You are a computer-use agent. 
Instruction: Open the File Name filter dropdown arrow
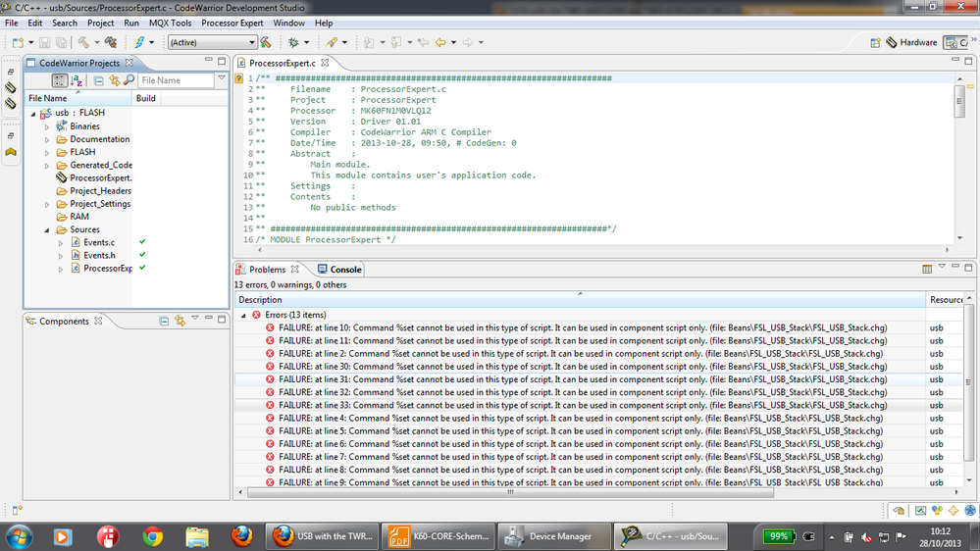(x=222, y=78)
